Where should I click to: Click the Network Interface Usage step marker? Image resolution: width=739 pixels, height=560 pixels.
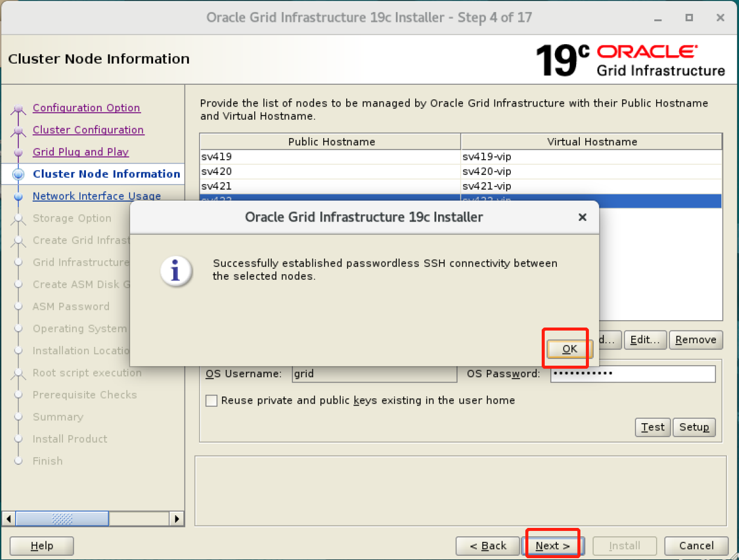coord(19,196)
